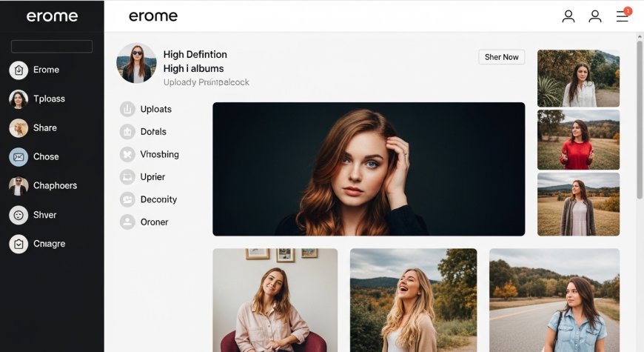Open the hamburger menu with notification badge
The image size is (644, 352).
pos(623,15)
